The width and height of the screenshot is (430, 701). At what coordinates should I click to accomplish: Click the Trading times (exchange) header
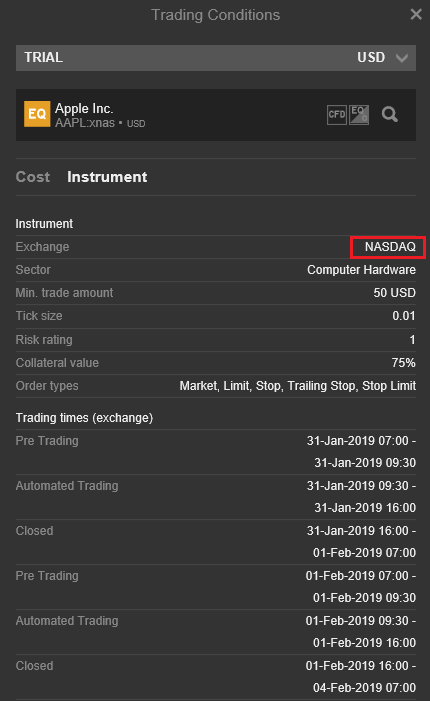pyautogui.click(x=84, y=418)
